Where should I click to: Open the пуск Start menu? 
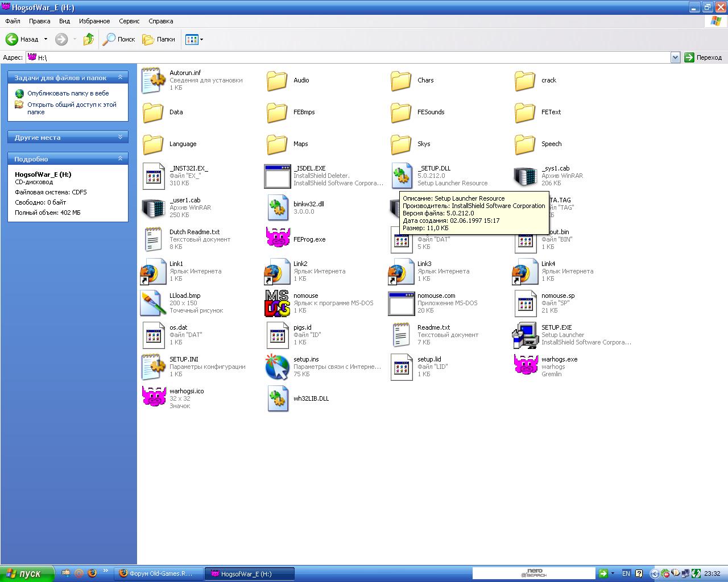[x=27, y=573]
